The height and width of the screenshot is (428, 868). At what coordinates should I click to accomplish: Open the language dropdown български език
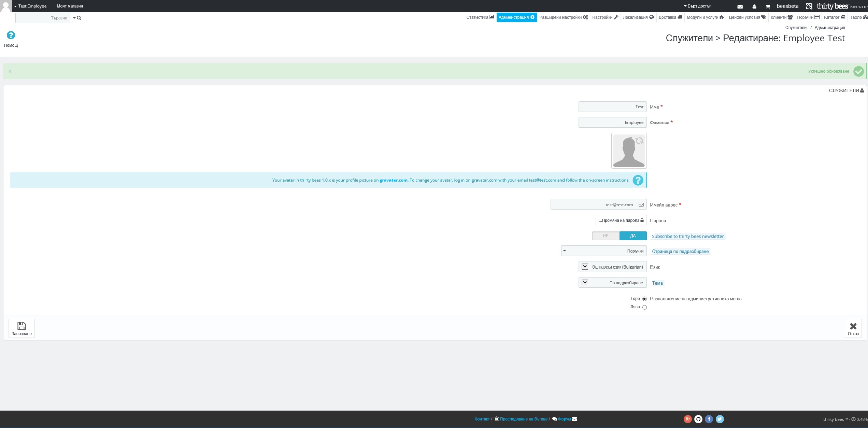coord(613,267)
